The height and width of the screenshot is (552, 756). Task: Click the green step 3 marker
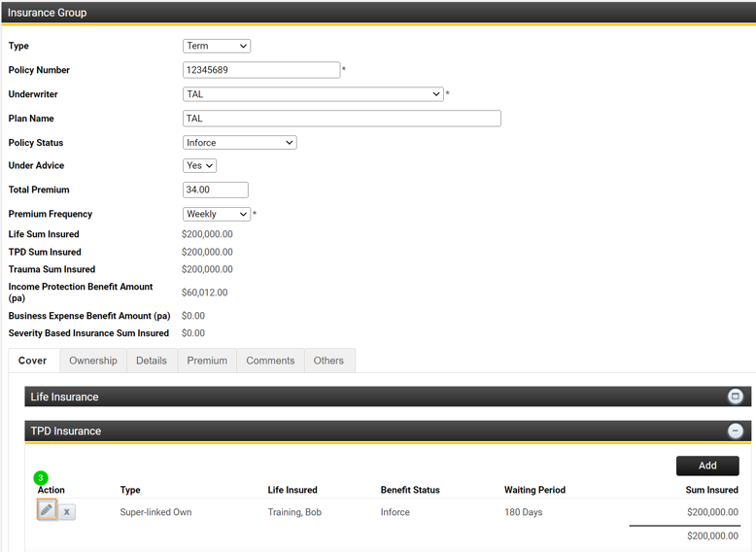(x=41, y=478)
